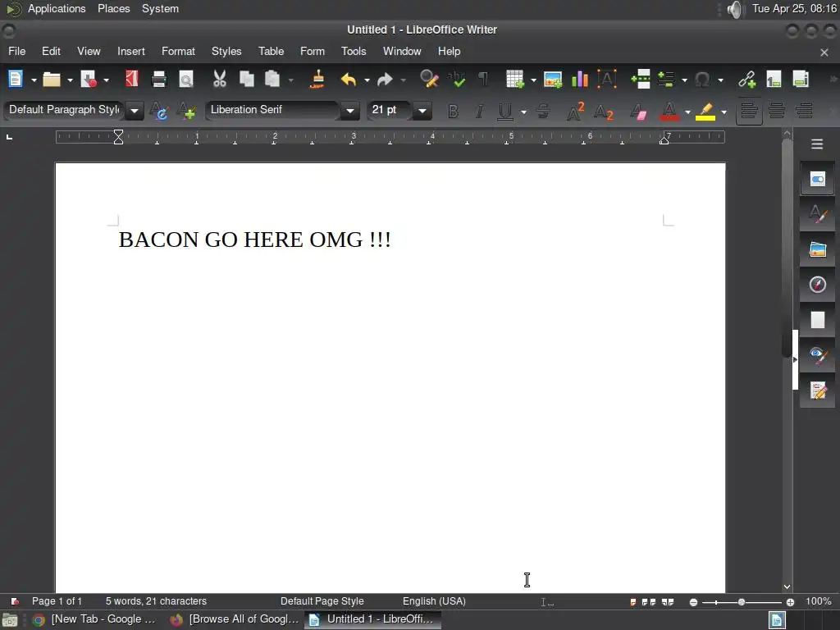Open the Format menu
The image size is (840, 630).
point(178,51)
